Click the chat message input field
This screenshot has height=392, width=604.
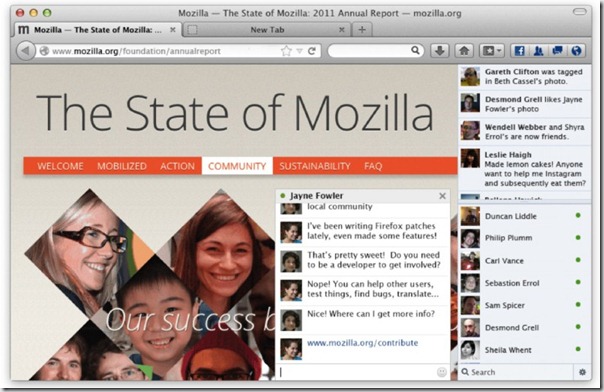[x=356, y=372]
